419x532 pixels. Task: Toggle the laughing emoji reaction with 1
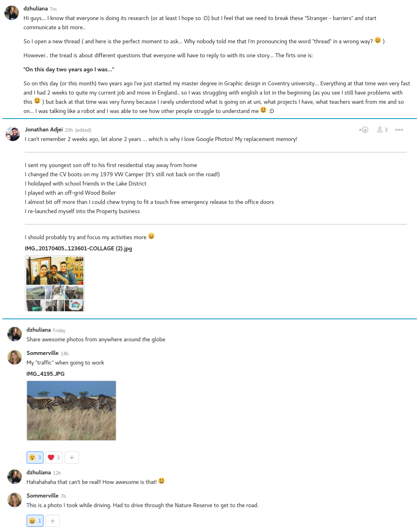pos(35,521)
